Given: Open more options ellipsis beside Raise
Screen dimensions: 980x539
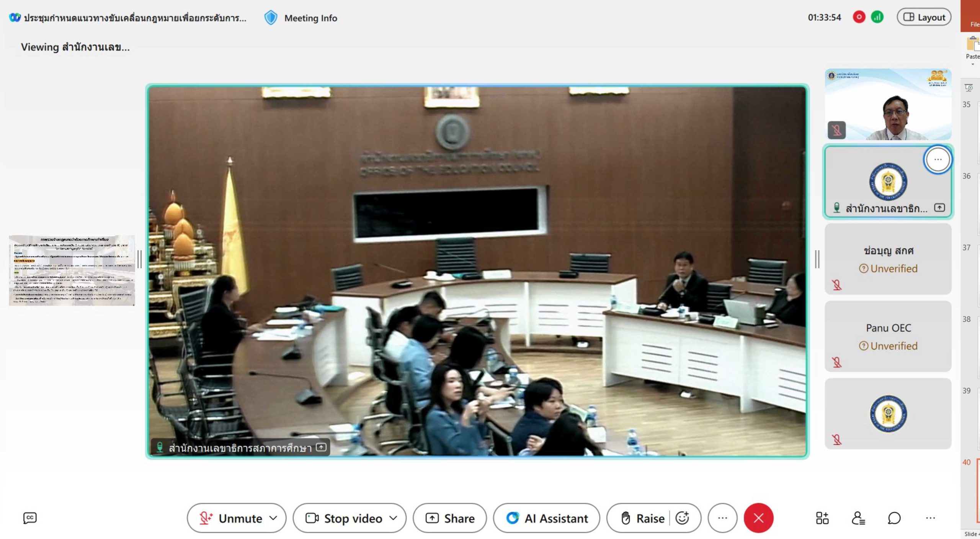Looking at the screenshot, I should point(722,518).
